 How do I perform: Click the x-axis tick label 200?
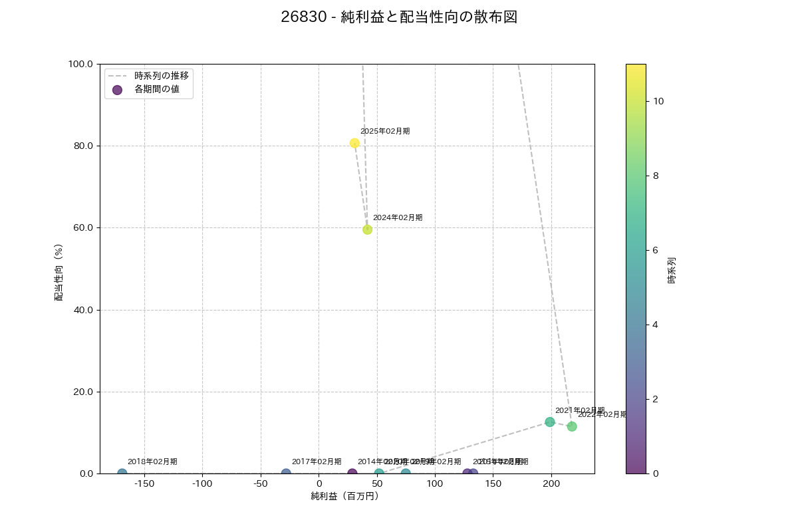[551, 484]
